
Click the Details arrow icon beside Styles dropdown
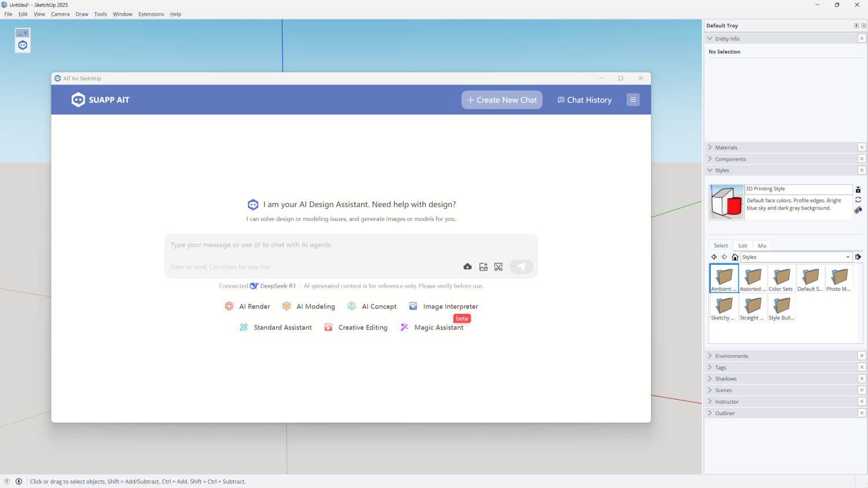coord(858,257)
